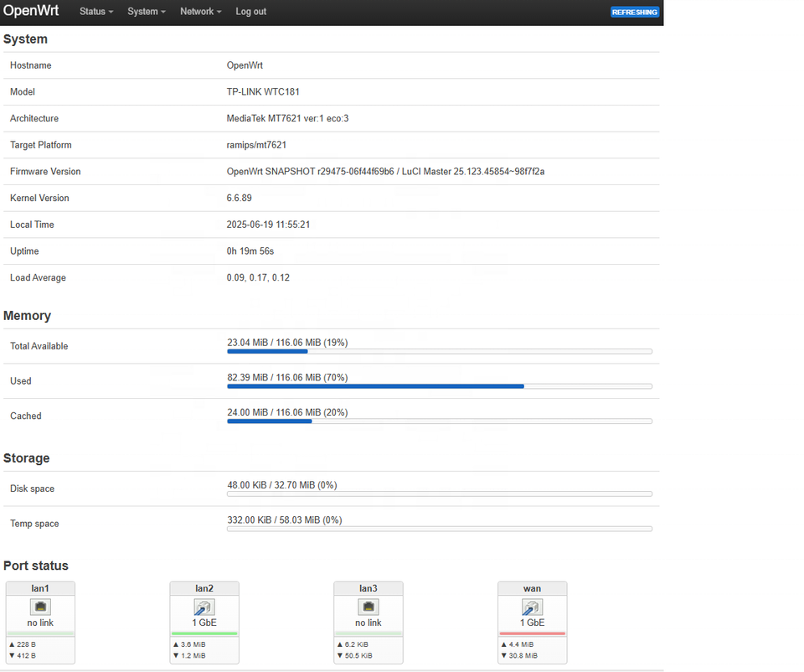The height and width of the screenshot is (672, 804).
Task: Expand the System menu
Action: point(147,12)
